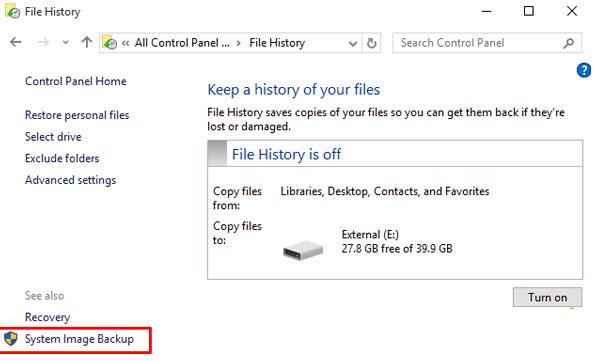
Task: Expand the address bar history dropdown
Action: tap(353, 43)
